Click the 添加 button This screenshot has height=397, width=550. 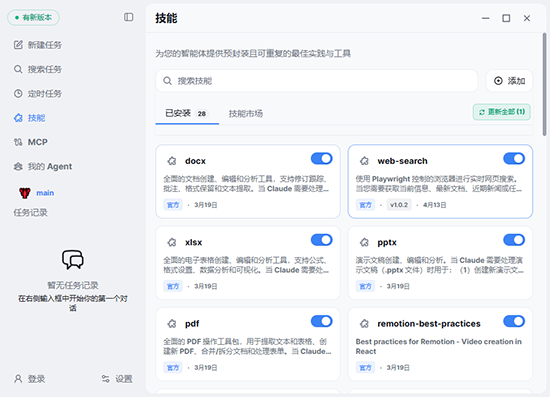point(509,81)
